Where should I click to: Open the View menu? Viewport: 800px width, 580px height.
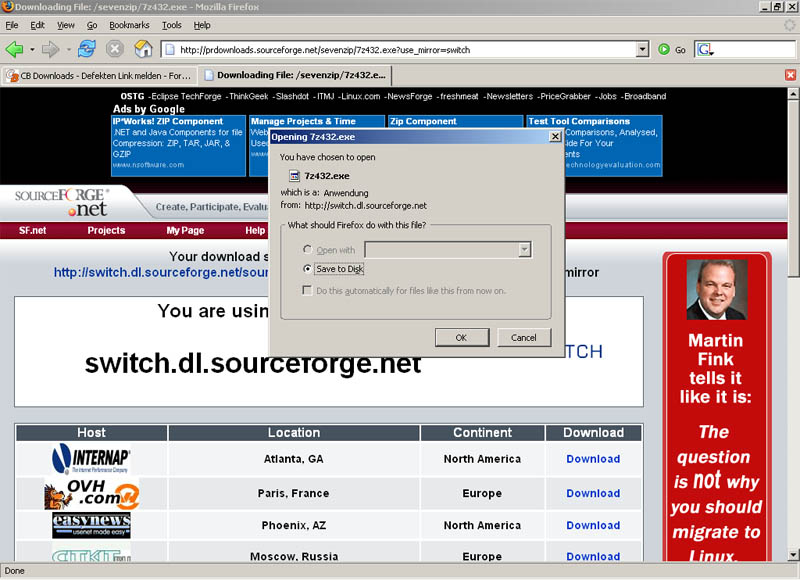coord(65,25)
